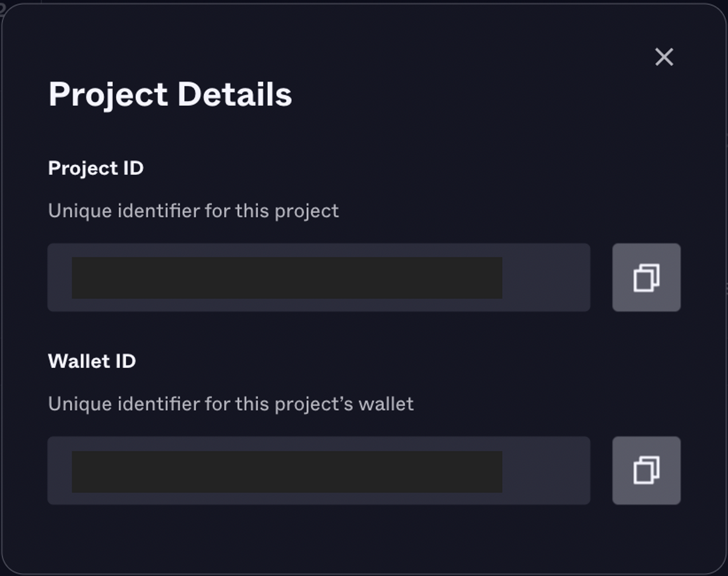Click the word "Details" in the title
728x576 pixels.
tap(235, 94)
